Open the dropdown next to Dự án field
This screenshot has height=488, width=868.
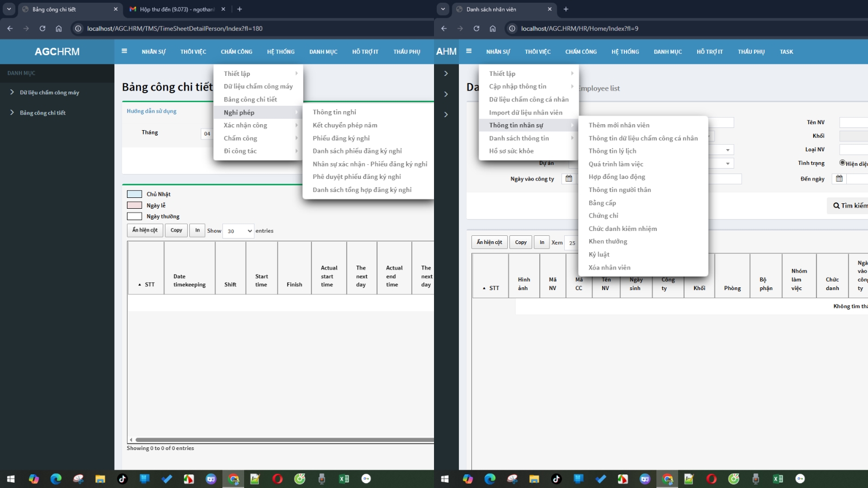[x=727, y=163]
